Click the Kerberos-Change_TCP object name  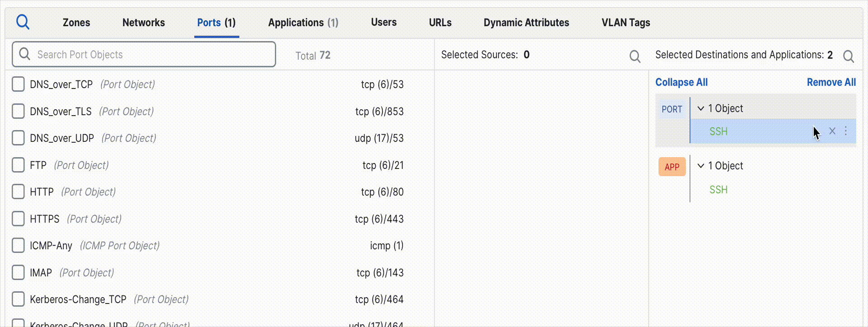pyautogui.click(x=78, y=299)
